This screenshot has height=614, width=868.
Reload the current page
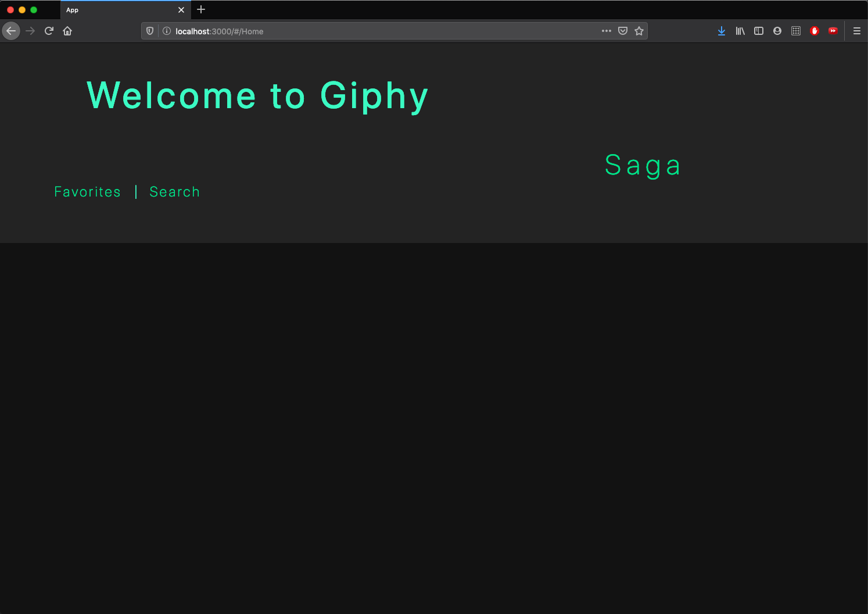[49, 31]
